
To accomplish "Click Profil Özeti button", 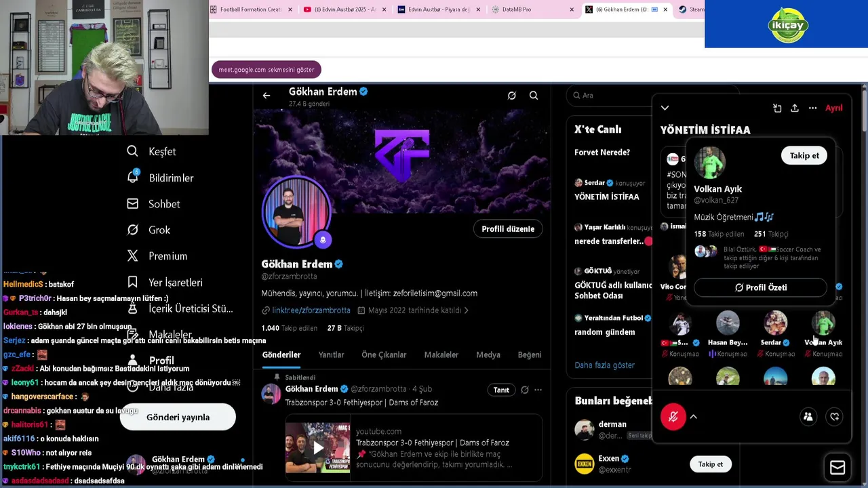I will click(x=760, y=287).
